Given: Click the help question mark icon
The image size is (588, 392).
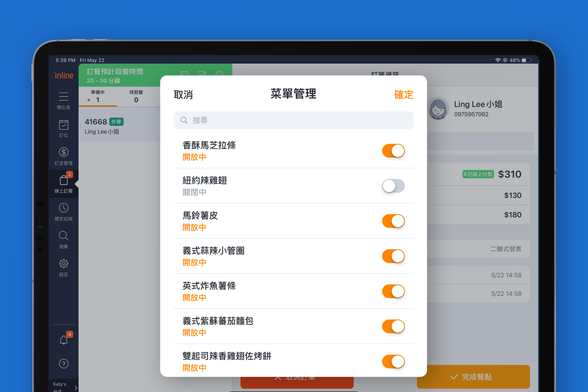Looking at the screenshot, I should pyautogui.click(x=63, y=364).
